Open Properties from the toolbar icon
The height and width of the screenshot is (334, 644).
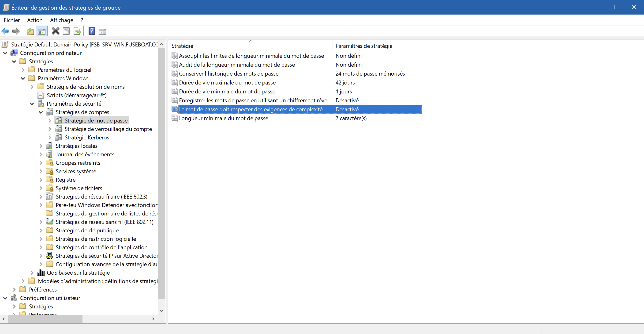(66, 31)
